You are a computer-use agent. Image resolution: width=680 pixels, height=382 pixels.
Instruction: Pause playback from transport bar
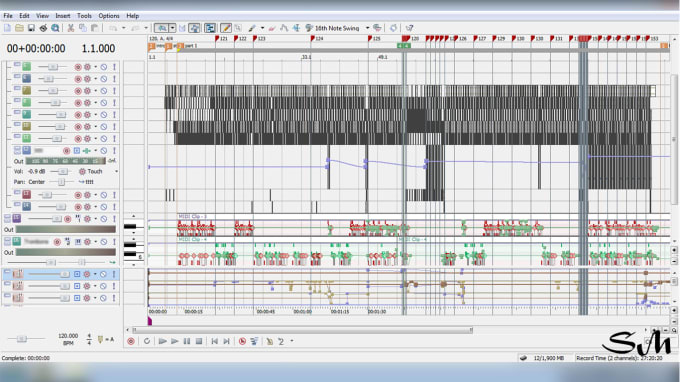click(186, 341)
